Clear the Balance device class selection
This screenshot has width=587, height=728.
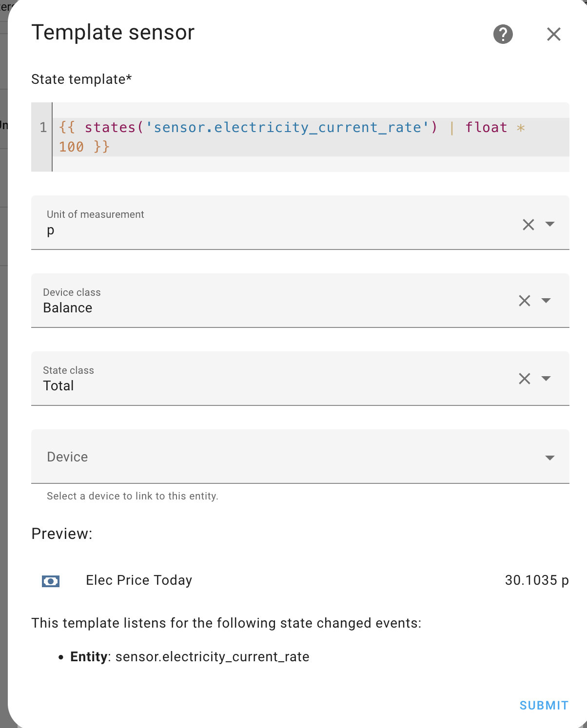pyautogui.click(x=524, y=301)
